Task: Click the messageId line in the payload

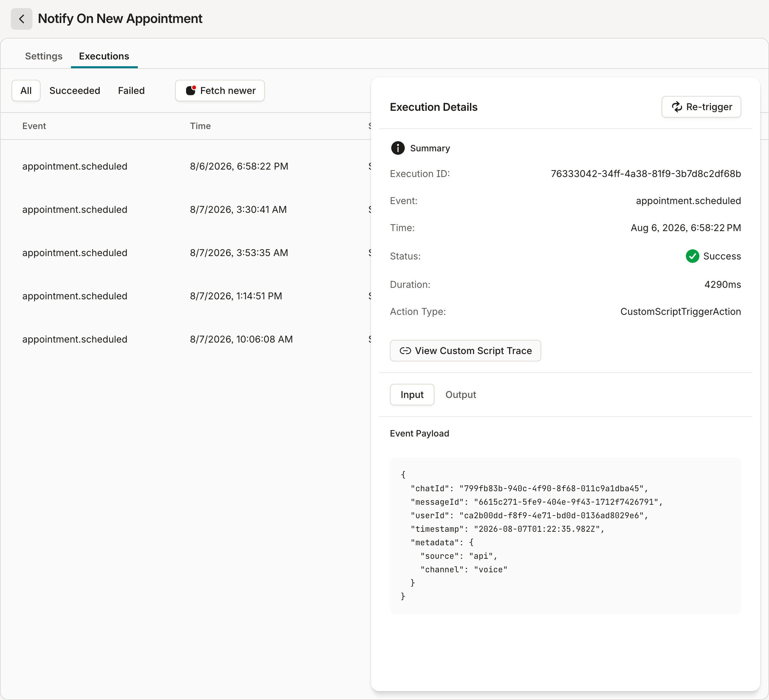Action: pos(537,502)
